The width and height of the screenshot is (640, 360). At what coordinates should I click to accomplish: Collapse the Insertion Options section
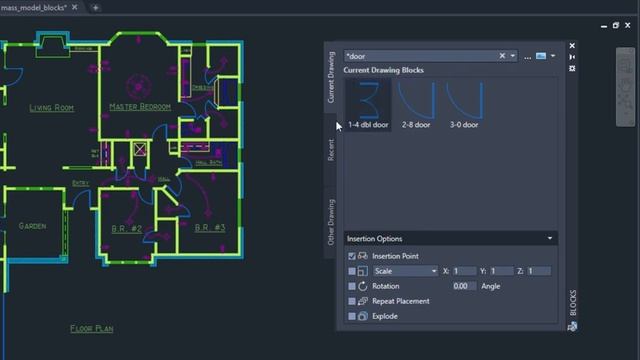tap(550, 238)
